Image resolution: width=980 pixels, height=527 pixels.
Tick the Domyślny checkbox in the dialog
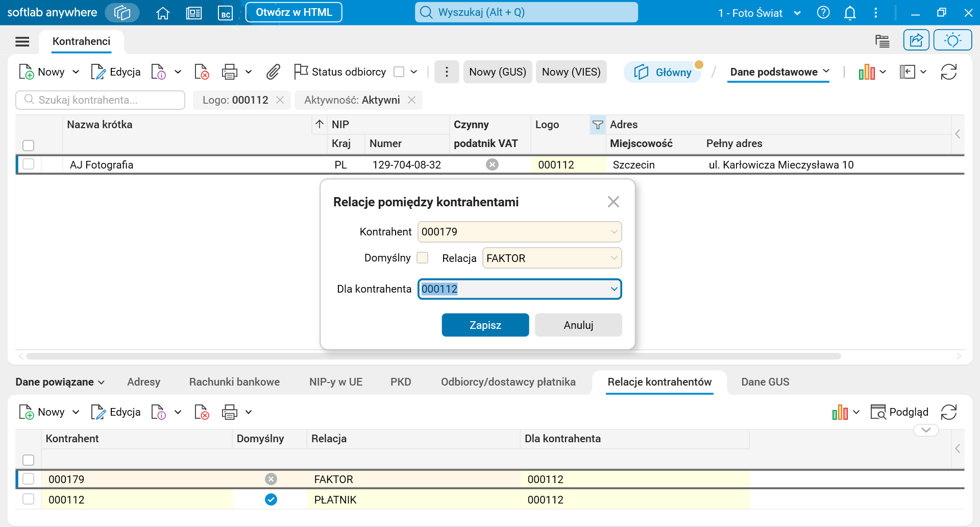(x=423, y=258)
